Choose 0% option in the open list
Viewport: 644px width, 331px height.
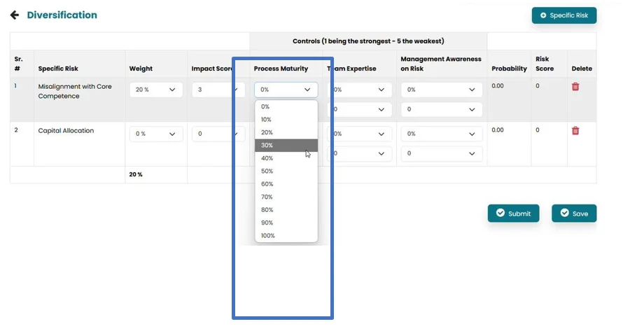pos(286,107)
